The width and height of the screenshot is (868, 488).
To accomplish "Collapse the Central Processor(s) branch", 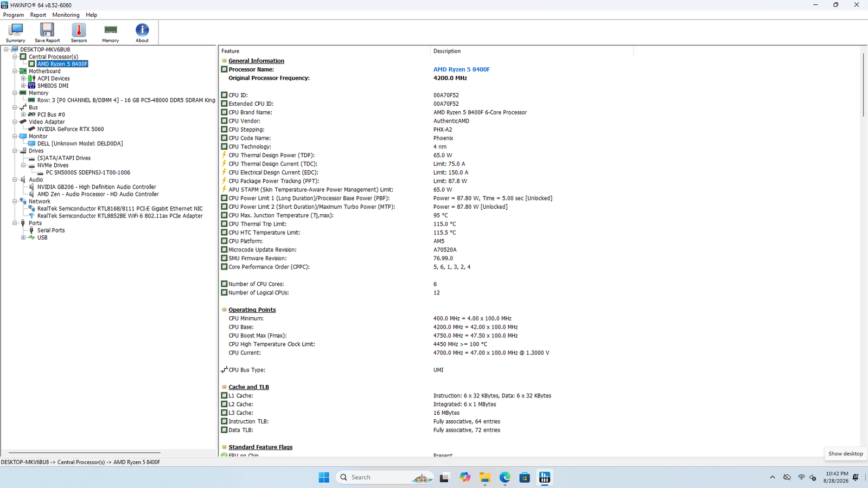I will pos(15,56).
